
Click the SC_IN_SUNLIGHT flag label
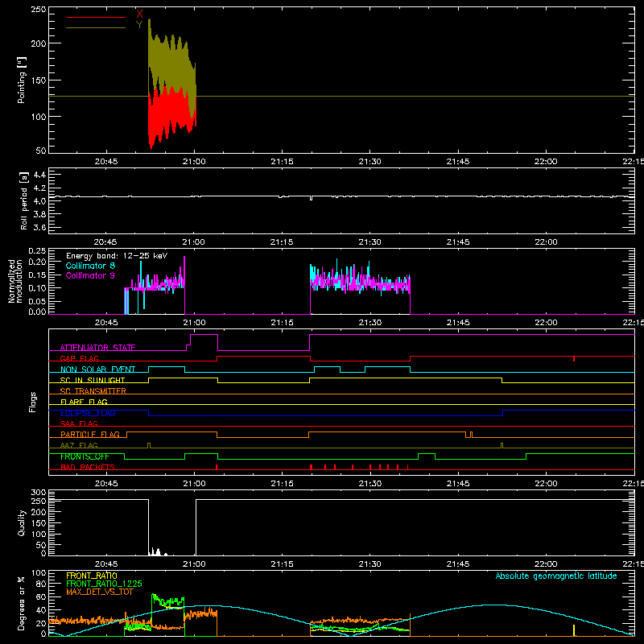point(93,380)
